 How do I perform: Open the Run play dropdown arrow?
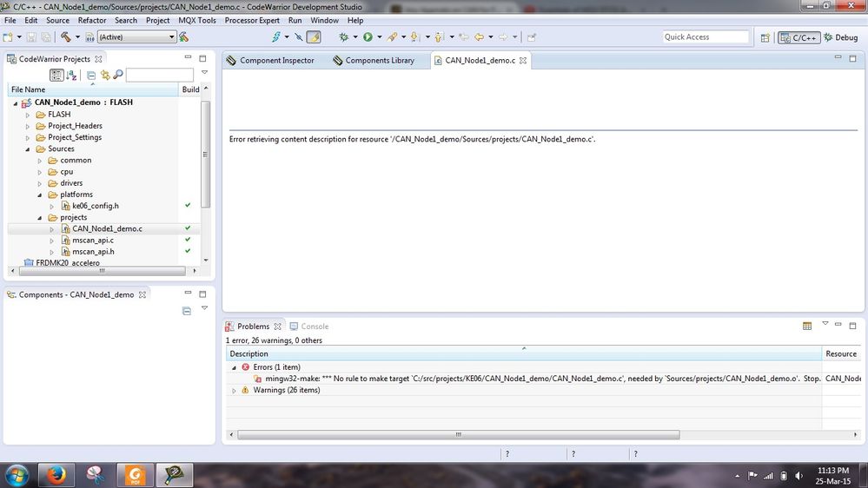(379, 37)
